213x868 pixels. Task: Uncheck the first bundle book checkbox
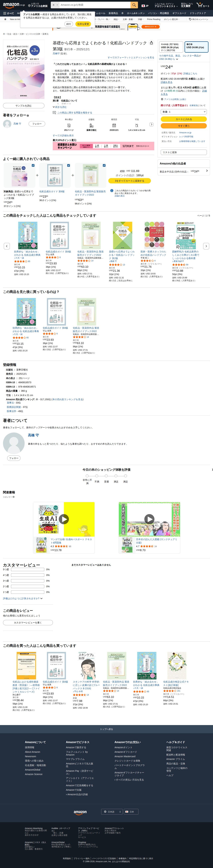33,165
